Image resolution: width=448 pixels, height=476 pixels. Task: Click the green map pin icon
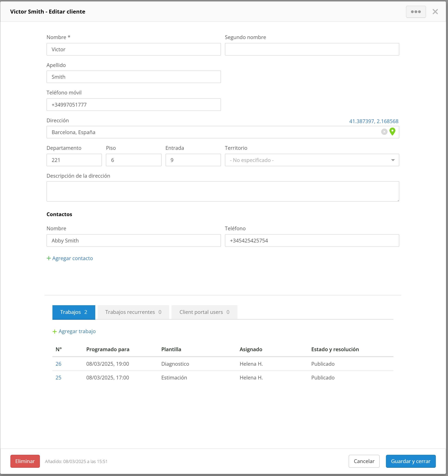coord(392,132)
